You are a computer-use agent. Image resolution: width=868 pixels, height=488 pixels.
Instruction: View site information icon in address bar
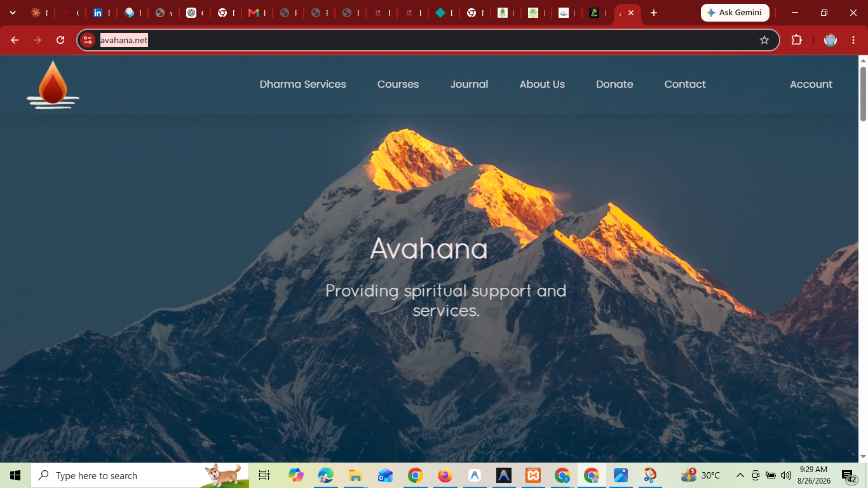[88, 40]
